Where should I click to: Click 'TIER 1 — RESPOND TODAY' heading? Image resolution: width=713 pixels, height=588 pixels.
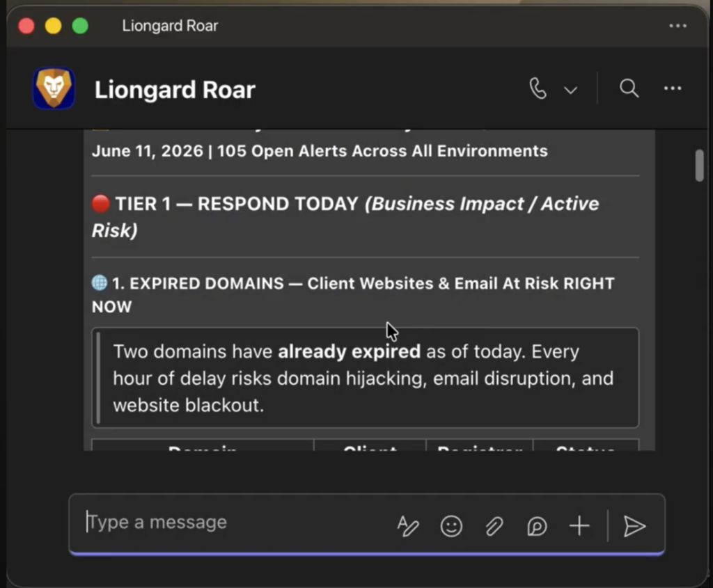pyautogui.click(x=237, y=204)
